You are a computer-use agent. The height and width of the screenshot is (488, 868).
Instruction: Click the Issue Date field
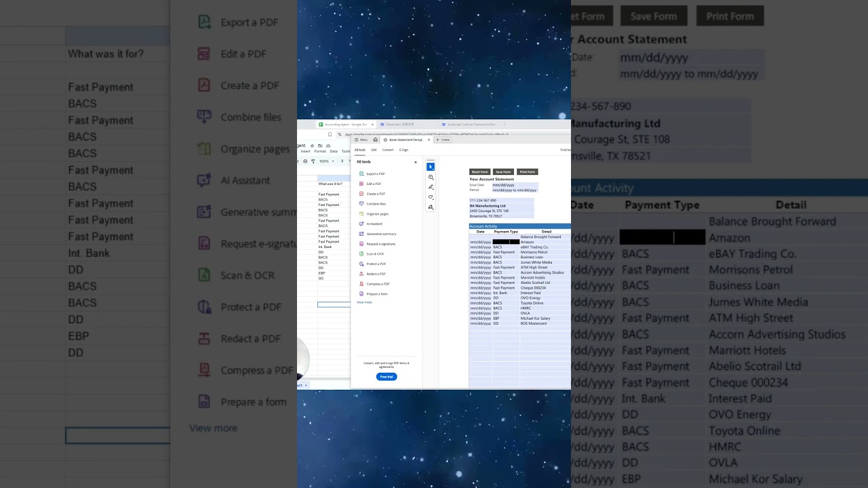[x=515, y=185]
